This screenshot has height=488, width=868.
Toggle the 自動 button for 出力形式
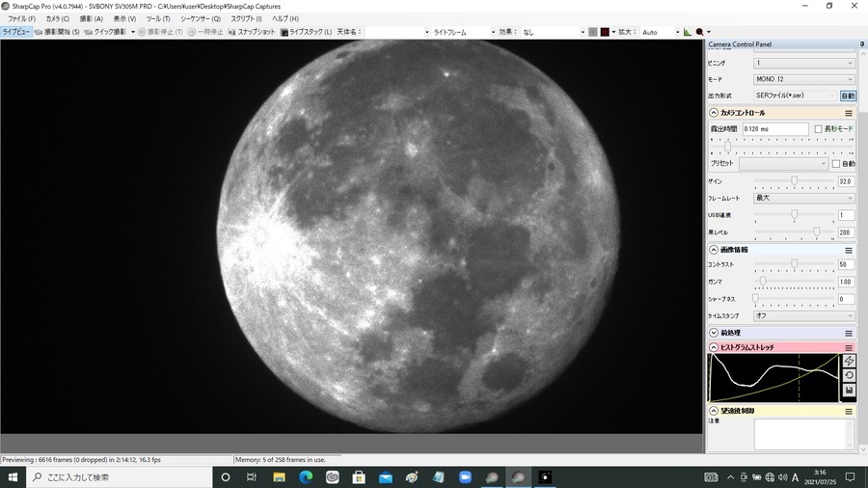click(848, 95)
